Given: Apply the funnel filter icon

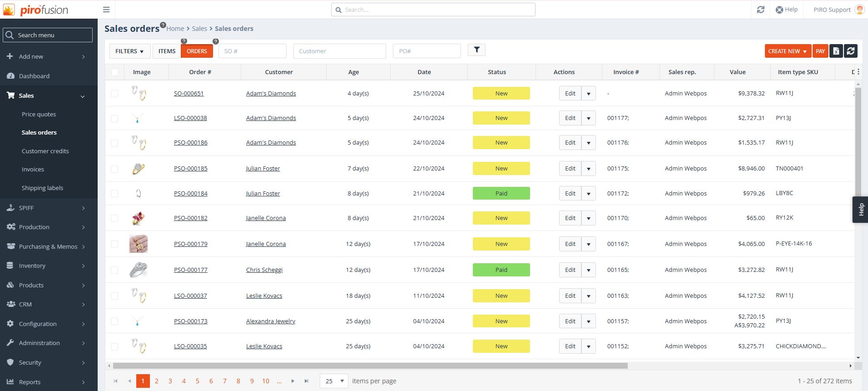Looking at the screenshot, I should pyautogui.click(x=476, y=50).
